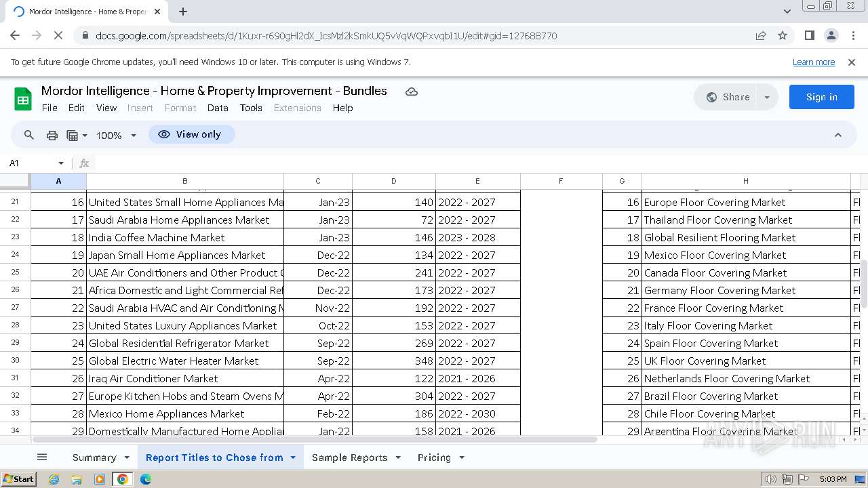Click the horizontal scrollbar thumb

314,439
